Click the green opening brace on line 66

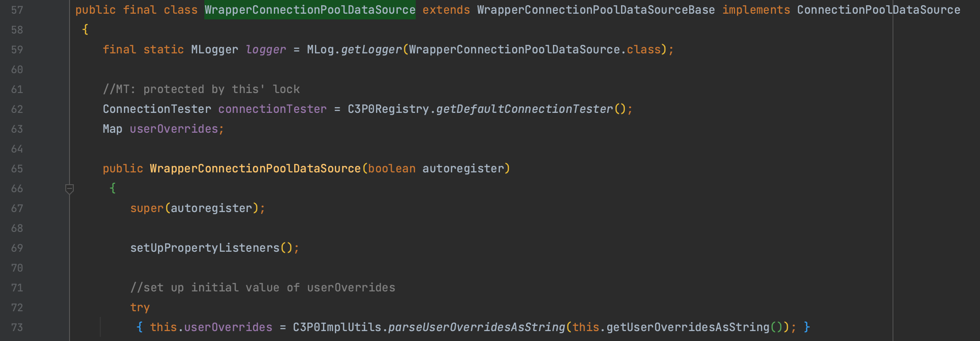[x=113, y=188]
